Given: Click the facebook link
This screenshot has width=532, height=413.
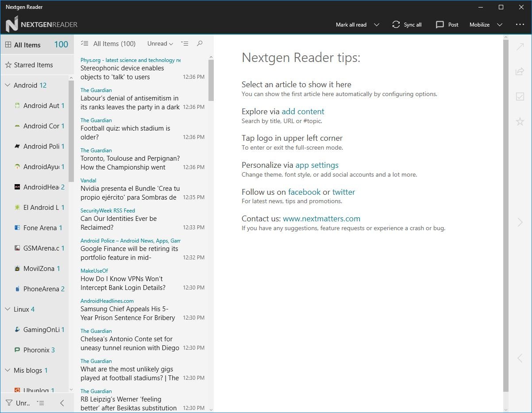Looking at the screenshot, I should point(305,192).
